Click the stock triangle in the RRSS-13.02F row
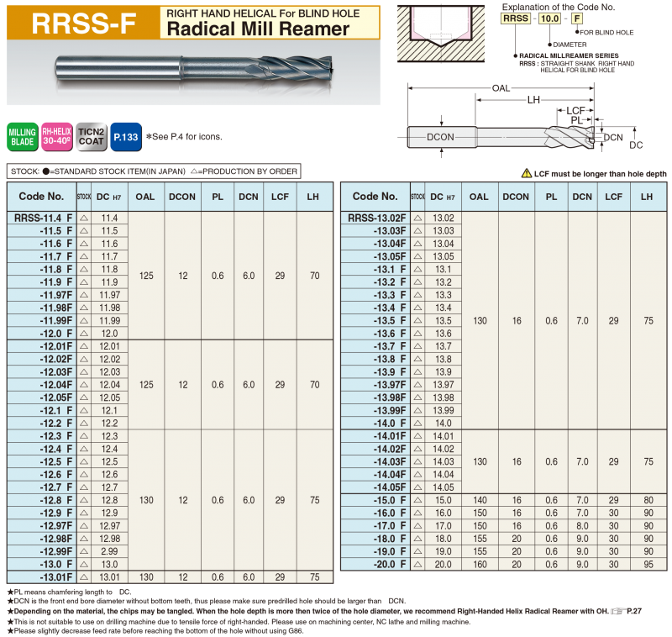672x637 pixels. (417, 218)
